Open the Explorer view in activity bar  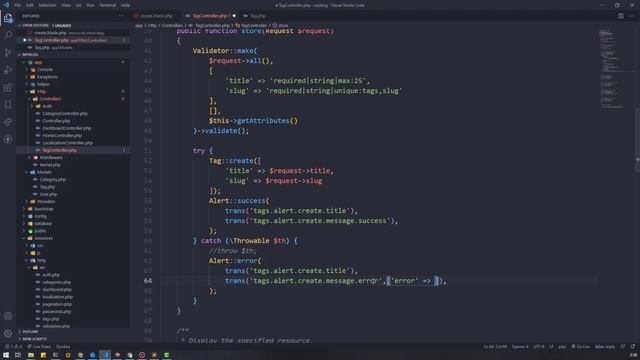point(8,18)
